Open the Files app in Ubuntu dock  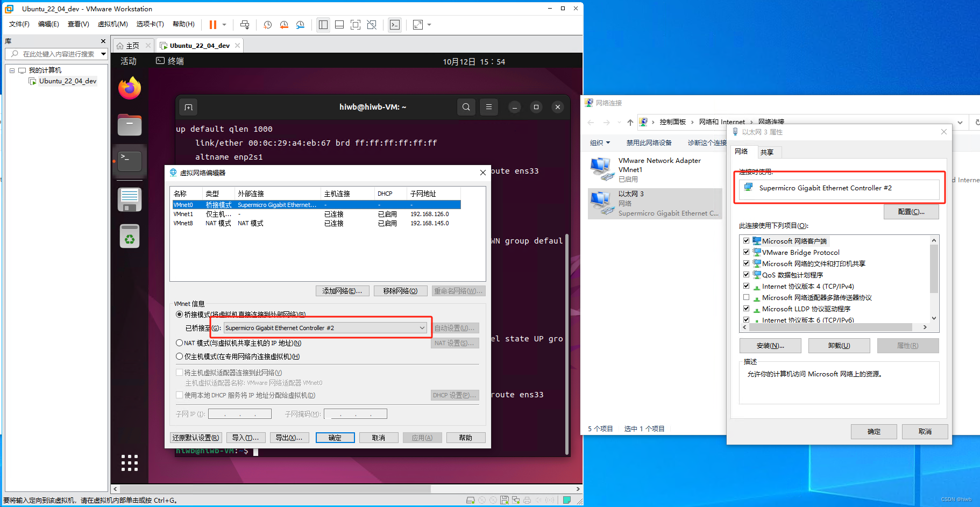click(x=130, y=125)
